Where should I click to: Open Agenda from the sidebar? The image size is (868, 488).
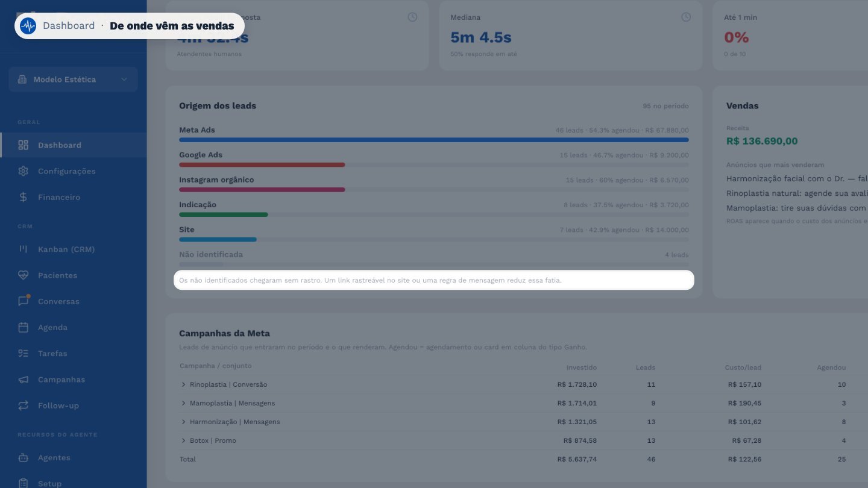point(73,327)
